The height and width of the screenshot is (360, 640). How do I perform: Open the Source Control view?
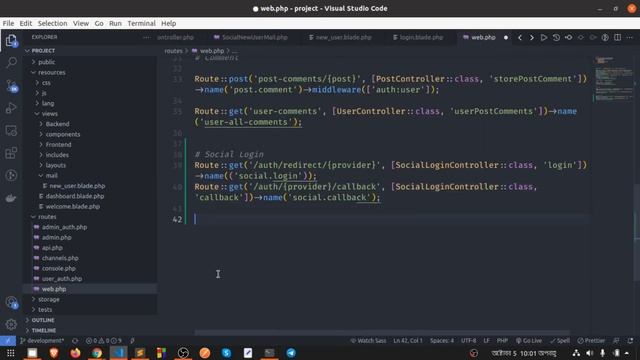pyautogui.click(x=11, y=85)
